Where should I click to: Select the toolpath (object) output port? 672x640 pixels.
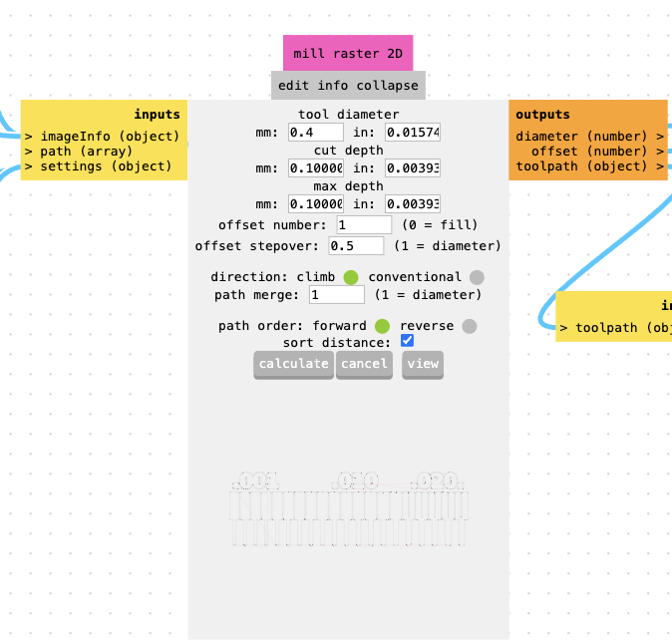pos(589,166)
